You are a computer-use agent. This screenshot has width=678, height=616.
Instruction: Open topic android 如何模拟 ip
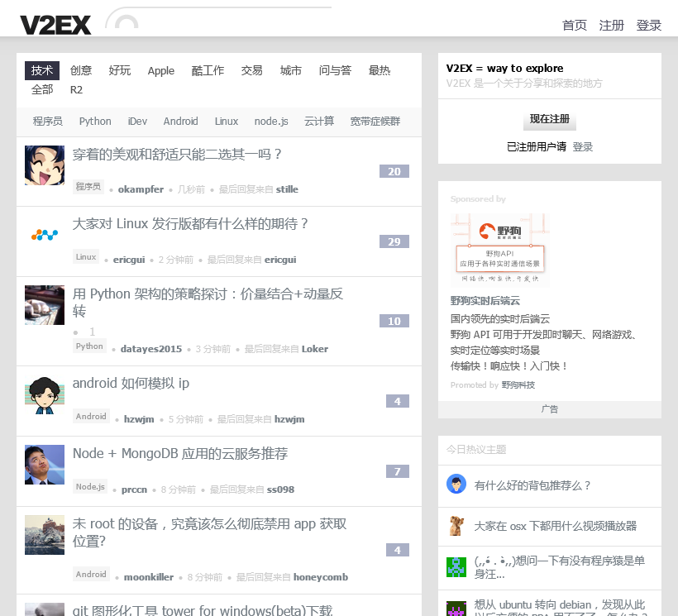pyautogui.click(x=131, y=383)
